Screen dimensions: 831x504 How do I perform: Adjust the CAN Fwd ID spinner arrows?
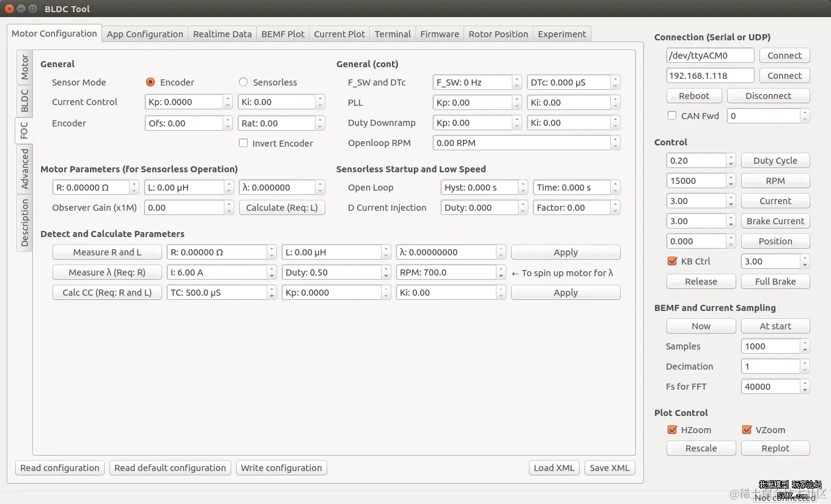(805, 116)
